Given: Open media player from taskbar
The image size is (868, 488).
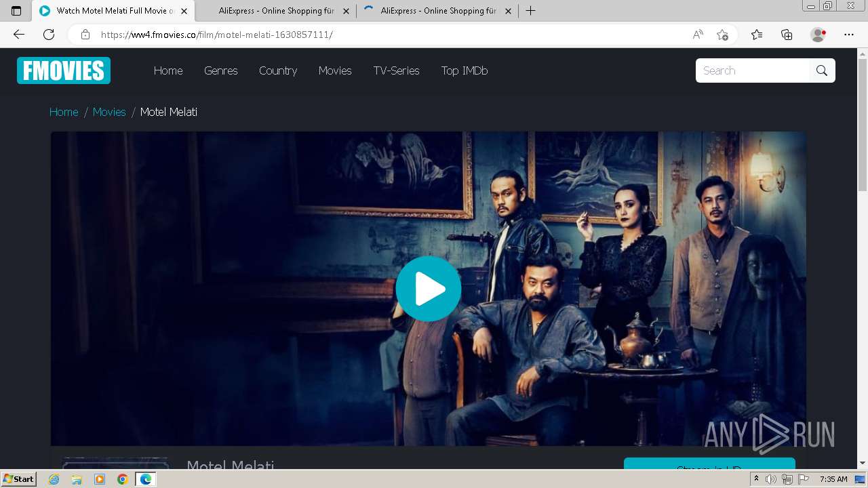Looking at the screenshot, I should point(100,479).
